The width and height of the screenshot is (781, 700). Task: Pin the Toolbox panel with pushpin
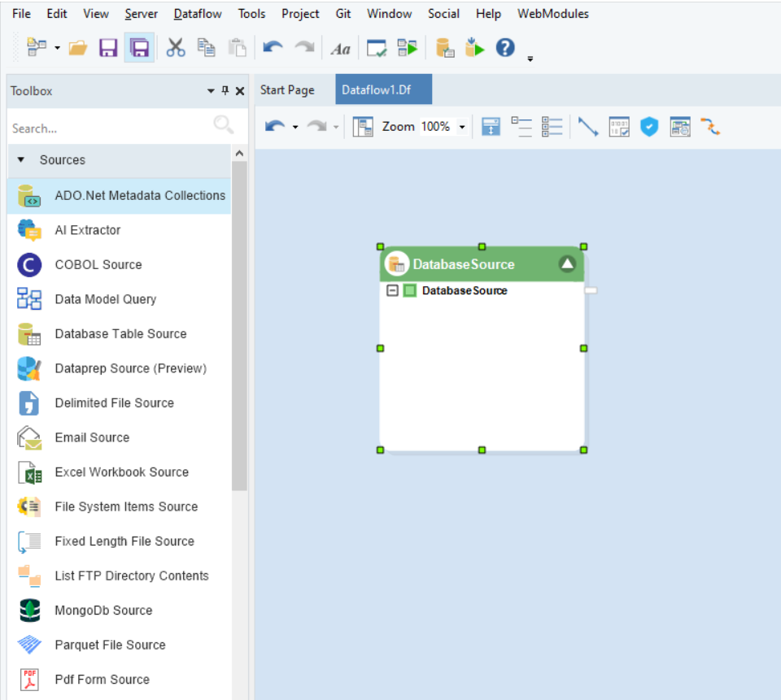click(225, 91)
